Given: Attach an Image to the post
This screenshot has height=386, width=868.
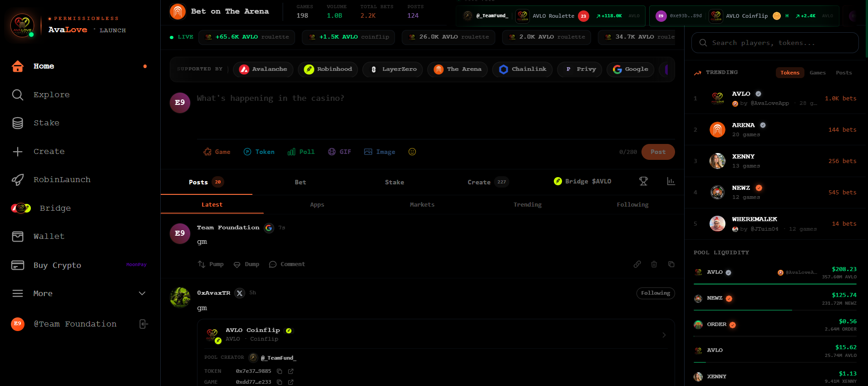Looking at the screenshot, I should [380, 152].
